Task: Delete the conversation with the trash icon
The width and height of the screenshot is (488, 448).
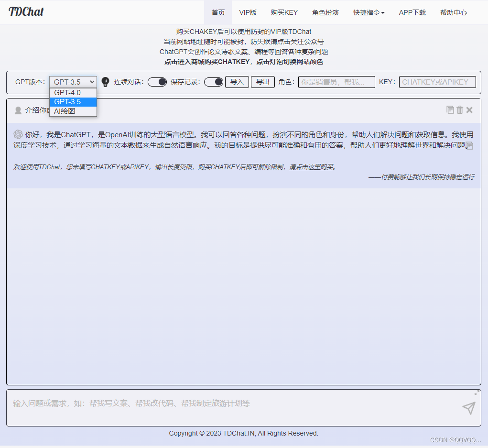Action: point(460,110)
